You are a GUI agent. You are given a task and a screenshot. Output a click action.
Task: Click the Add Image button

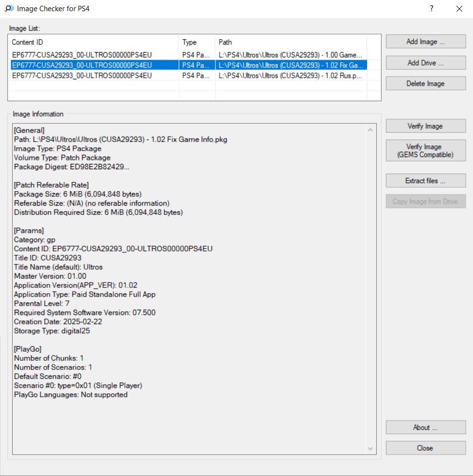pyautogui.click(x=426, y=42)
